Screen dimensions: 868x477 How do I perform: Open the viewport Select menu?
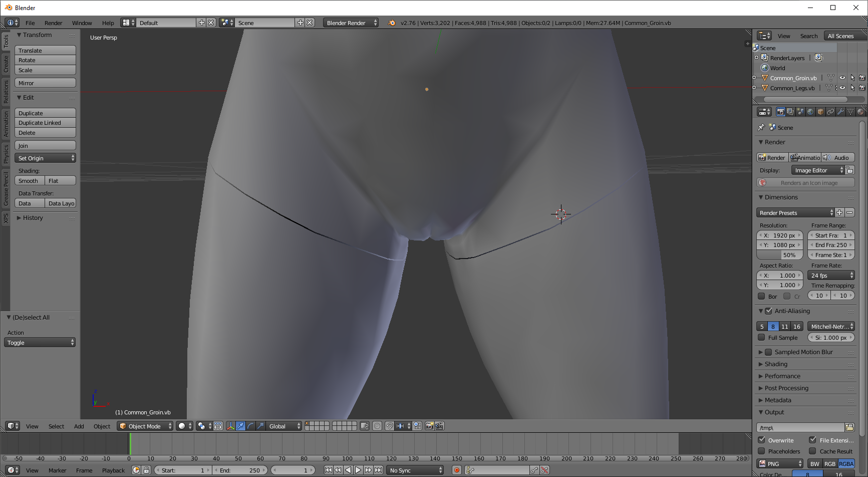[x=56, y=426]
